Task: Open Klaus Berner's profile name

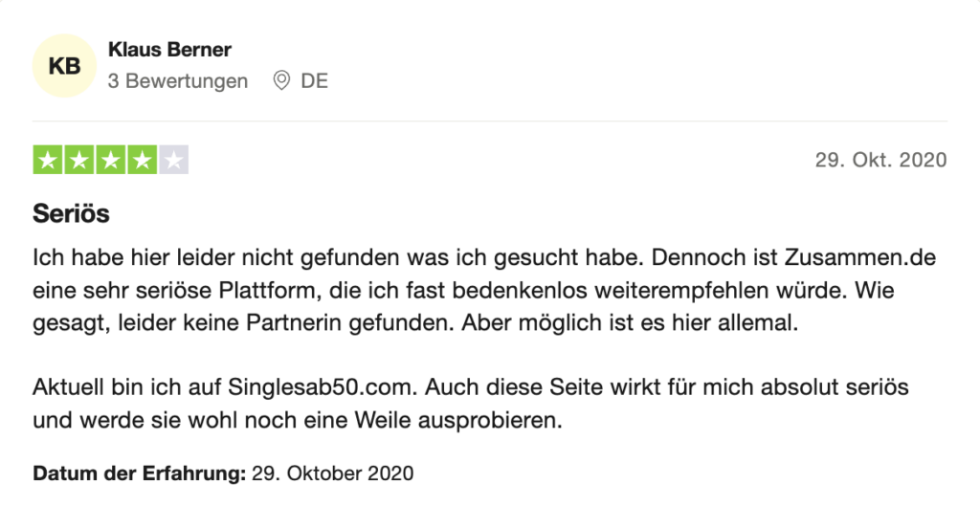Action: click(169, 50)
